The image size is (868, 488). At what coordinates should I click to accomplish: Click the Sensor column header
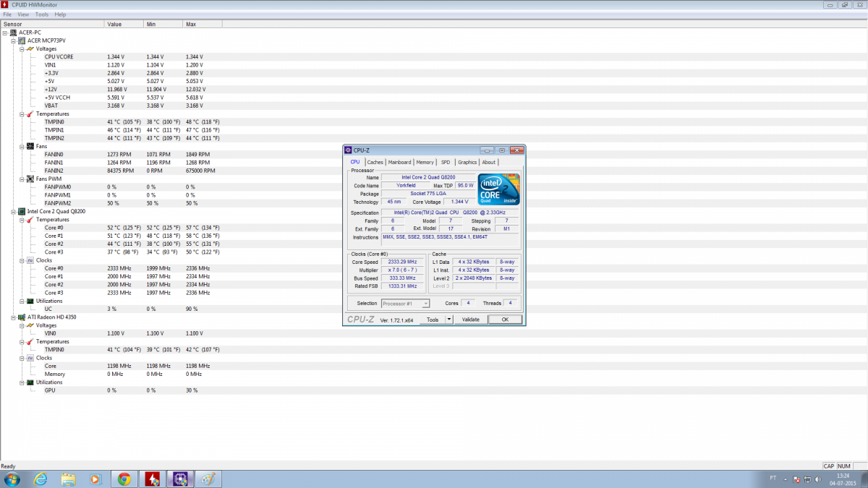(x=52, y=24)
